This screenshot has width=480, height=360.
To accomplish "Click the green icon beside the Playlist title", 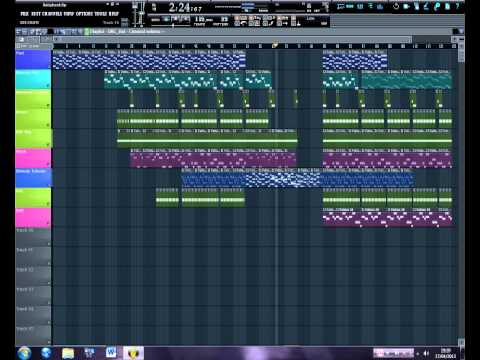I will (87, 32).
